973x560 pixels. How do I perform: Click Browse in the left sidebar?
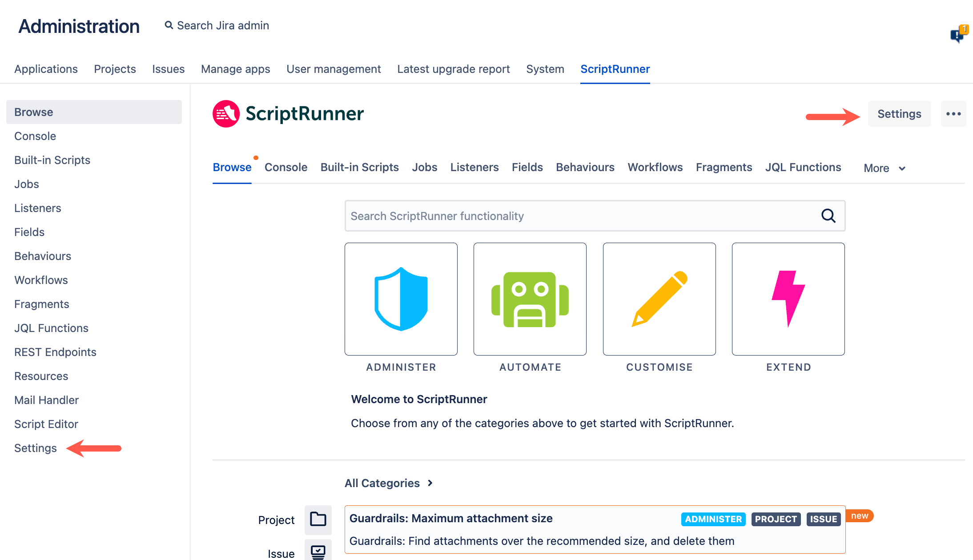tap(94, 112)
